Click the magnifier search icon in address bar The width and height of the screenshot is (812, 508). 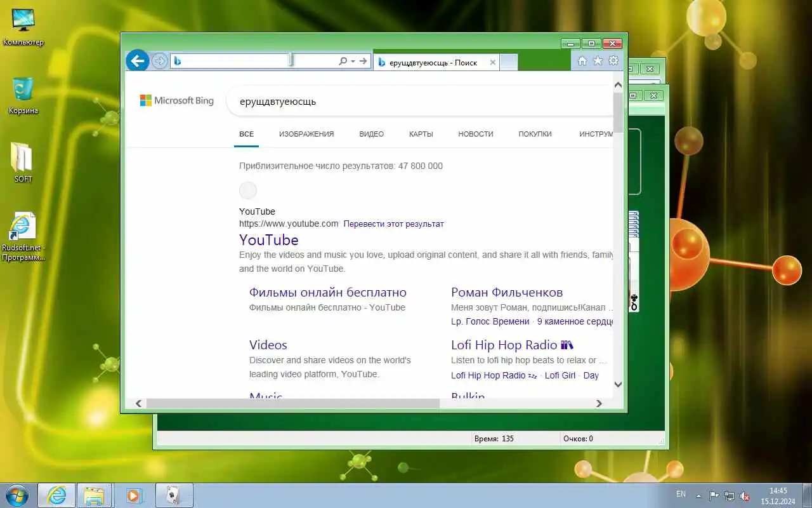point(343,61)
